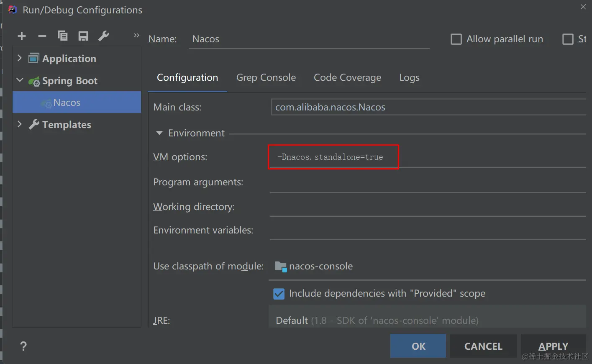Enable the Allow parallel run checkbox
This screenshot has height=364, width=592.
click(x=456, y=39)
